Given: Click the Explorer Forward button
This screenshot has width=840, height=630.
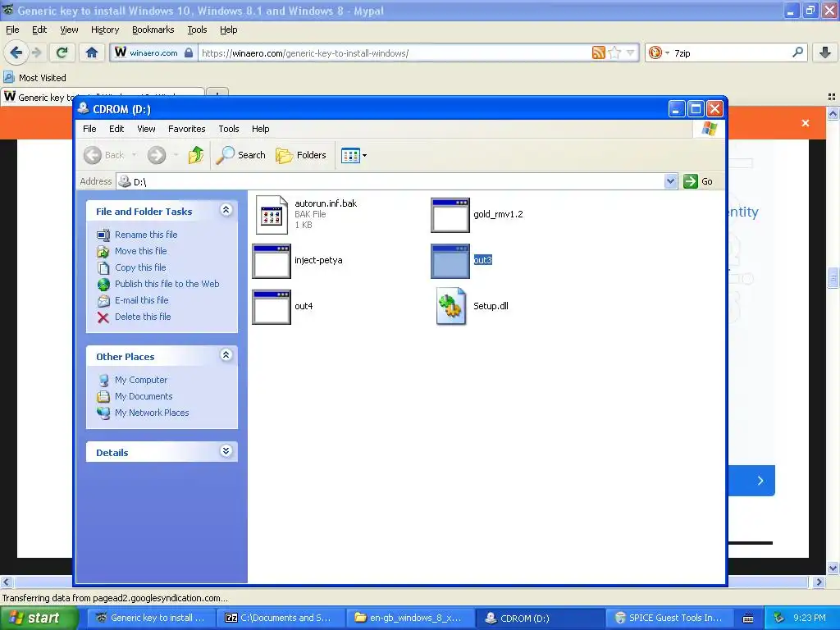Looking at the screenshot, I should point(157,155).
